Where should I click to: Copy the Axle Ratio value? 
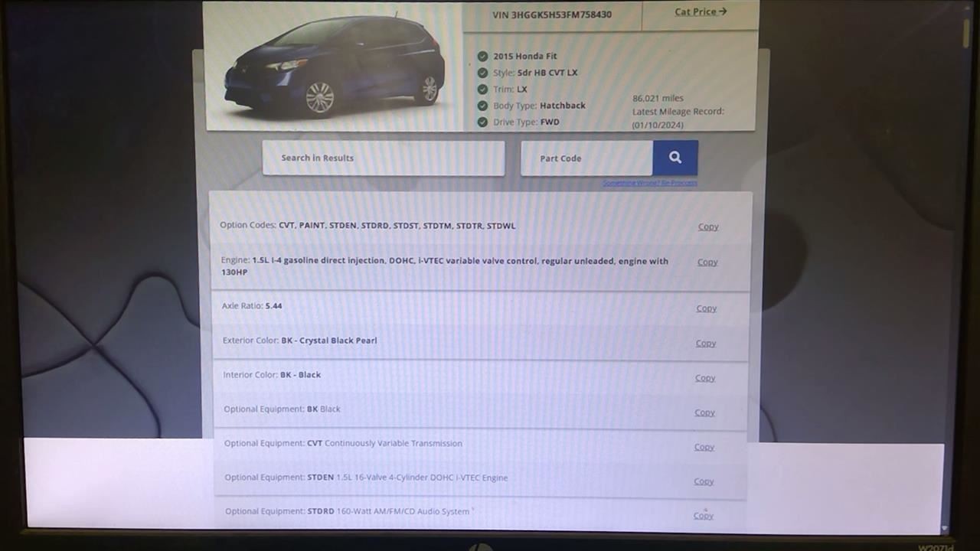[706, 308]
